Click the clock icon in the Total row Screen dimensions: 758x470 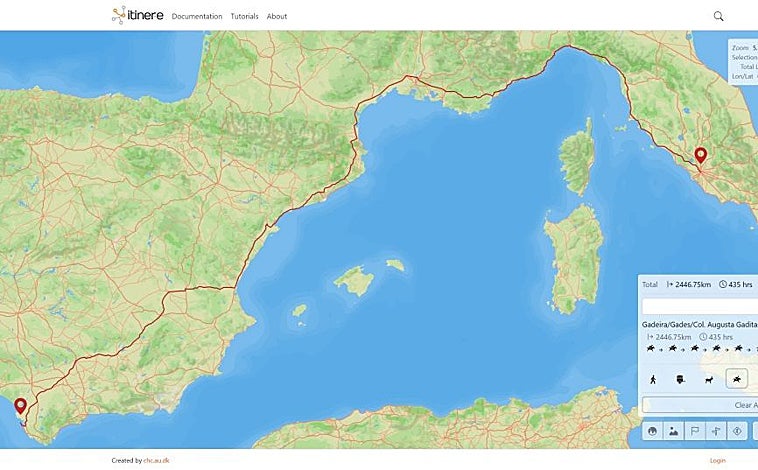click(x=723, y=284)
